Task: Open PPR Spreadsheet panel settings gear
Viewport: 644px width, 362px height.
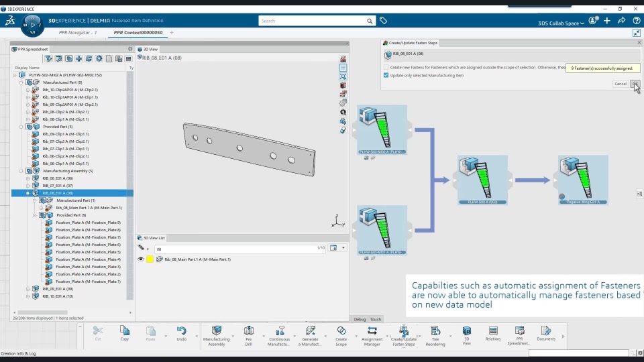Action: 130,49
